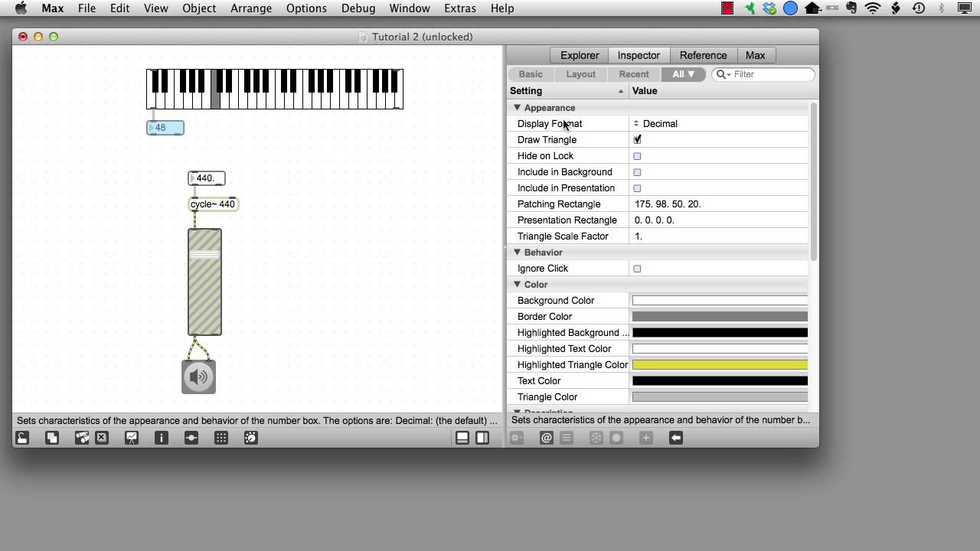The width and height of the screenshot is (980, 551).
Task: Click the patching mechanics icon left of the grid icon
Action: pos(191,438)
